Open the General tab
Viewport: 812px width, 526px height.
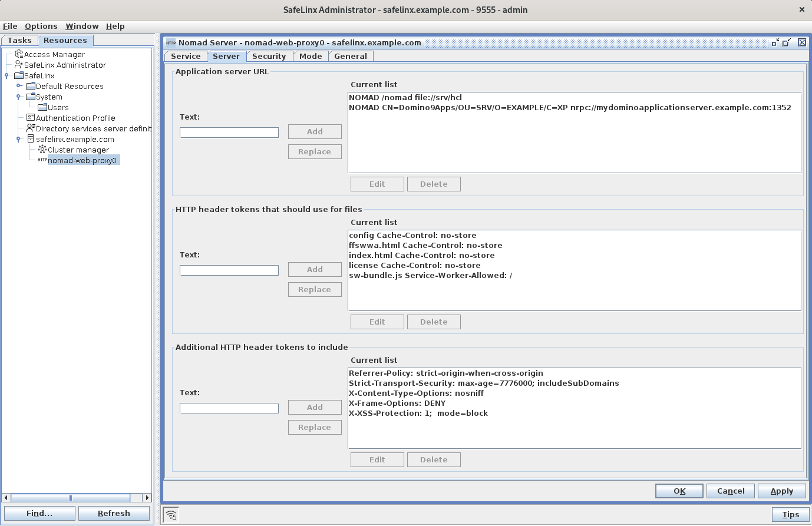pos(351,56)
